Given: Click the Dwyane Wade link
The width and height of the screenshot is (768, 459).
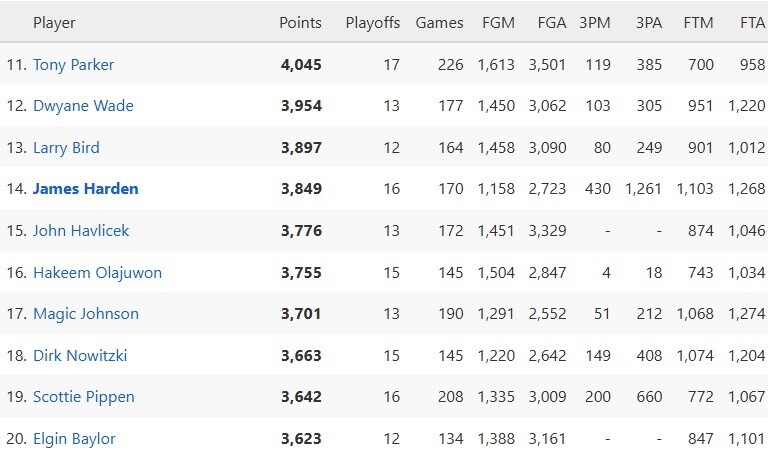Looking at the screenshot, I should coord(83,106).
